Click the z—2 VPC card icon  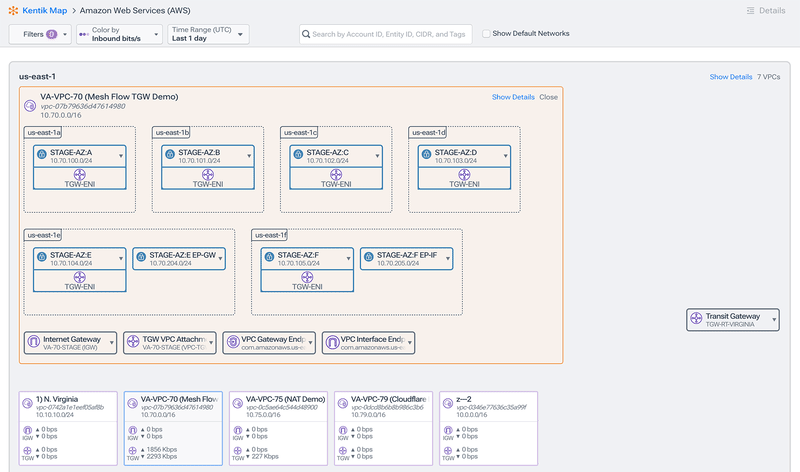(447, 403)
